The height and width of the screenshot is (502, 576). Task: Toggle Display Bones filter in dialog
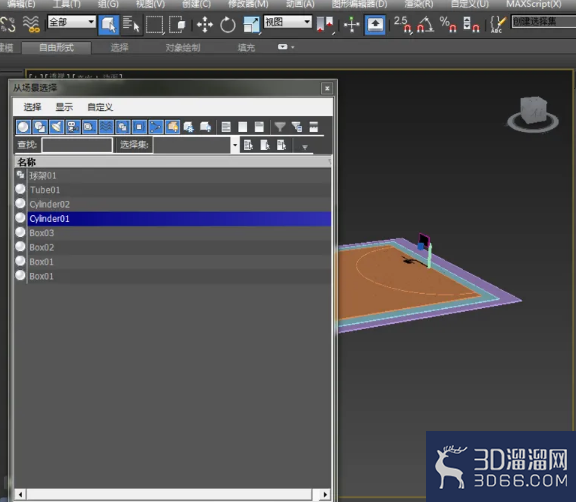[156, 127]
